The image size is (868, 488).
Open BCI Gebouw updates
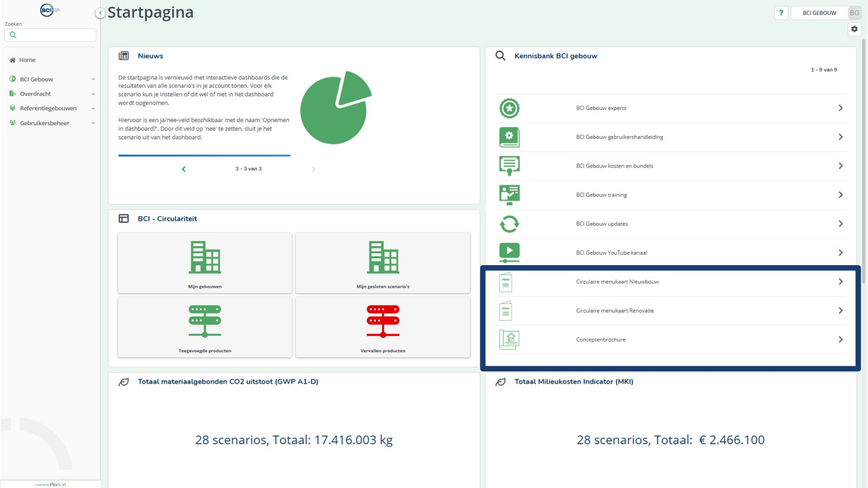(x=602, y=224)
